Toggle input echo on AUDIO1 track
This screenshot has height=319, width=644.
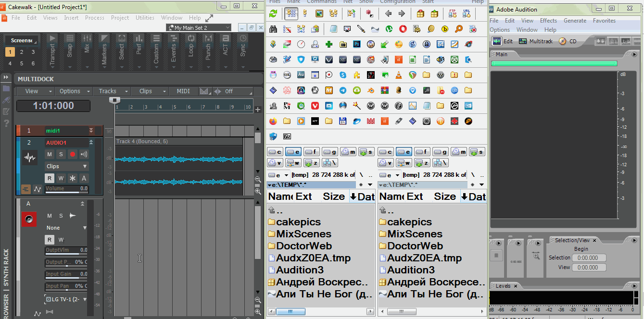tap(84, 154)
